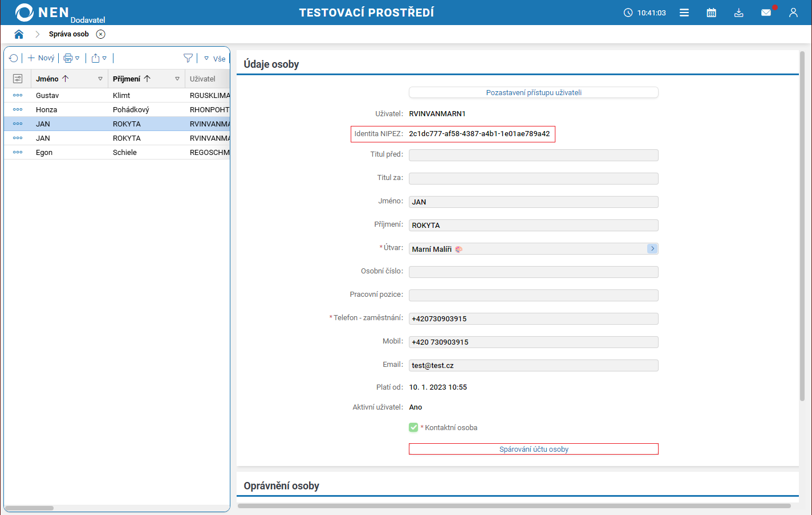Screen dimensions: 812x515
Task: Refresh the person list
Action: [x=14, y=58]
